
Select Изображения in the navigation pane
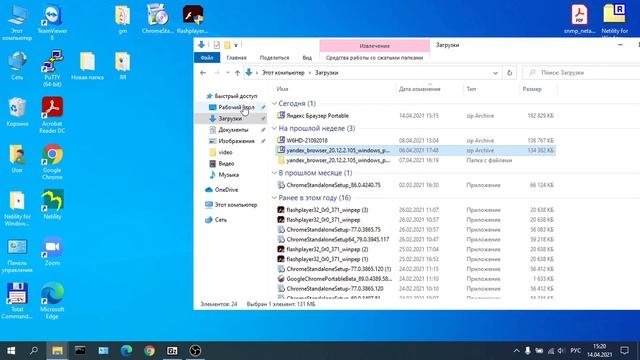point(236,141)
